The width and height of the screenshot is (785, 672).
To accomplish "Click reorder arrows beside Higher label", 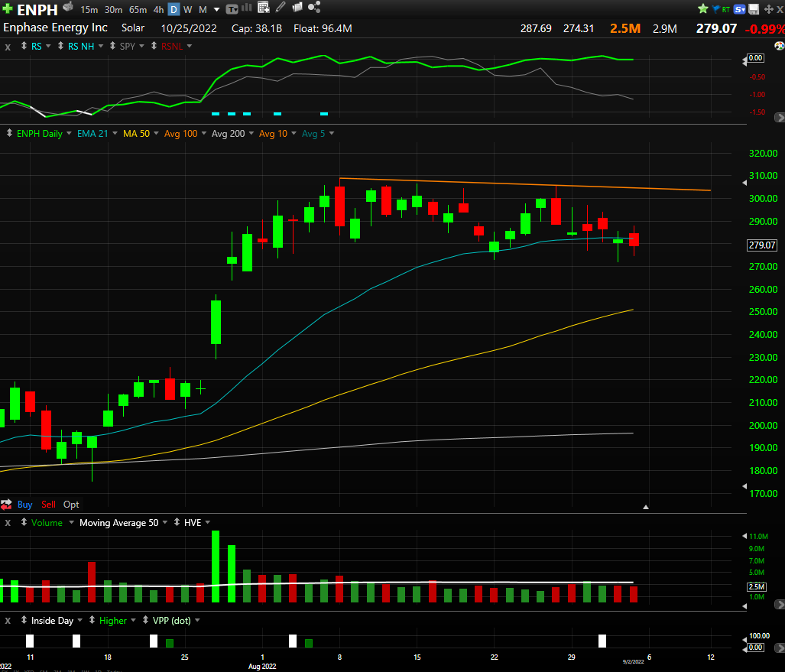I will [92, 620].
